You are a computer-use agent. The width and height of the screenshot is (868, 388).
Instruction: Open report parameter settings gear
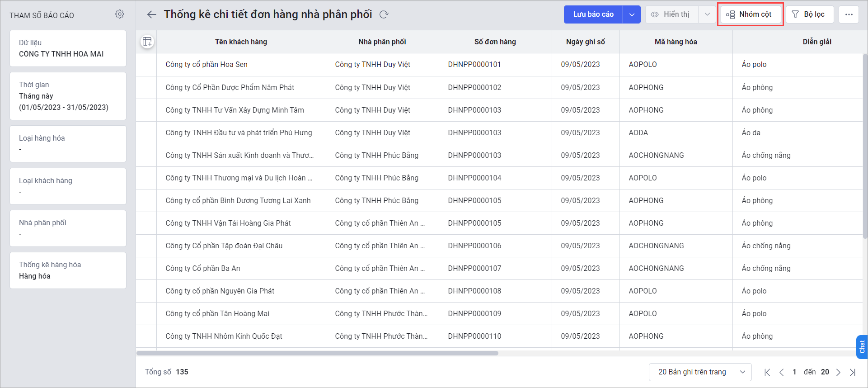click(120, 14)
